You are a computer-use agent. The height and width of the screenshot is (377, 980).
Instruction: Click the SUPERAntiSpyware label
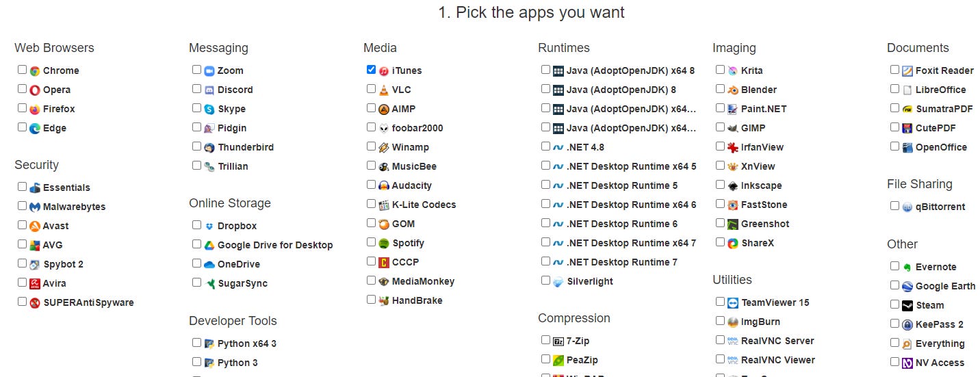tap(88, 302)
